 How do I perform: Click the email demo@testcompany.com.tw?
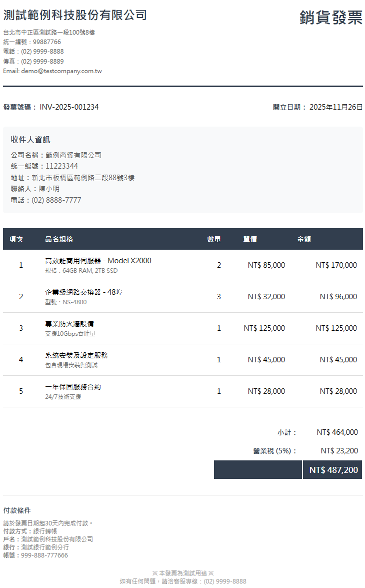[x=61, y=71]
